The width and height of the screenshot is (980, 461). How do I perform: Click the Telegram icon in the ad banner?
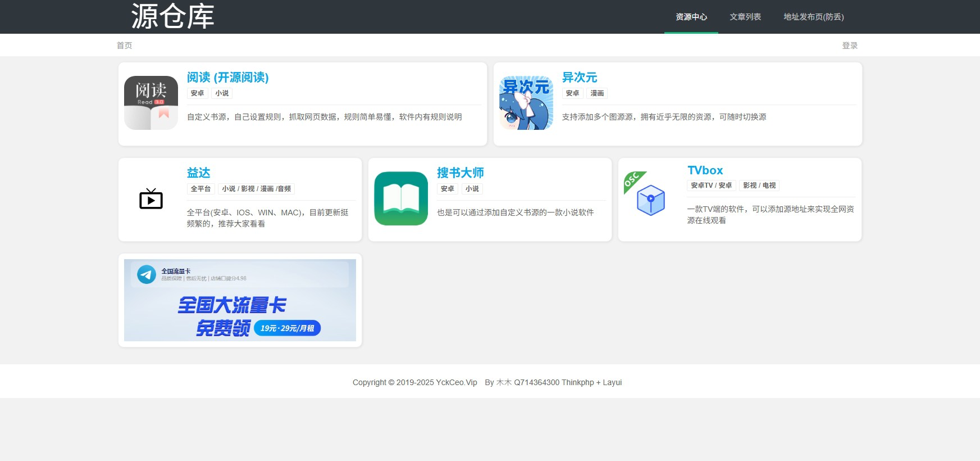coord(147,274)
